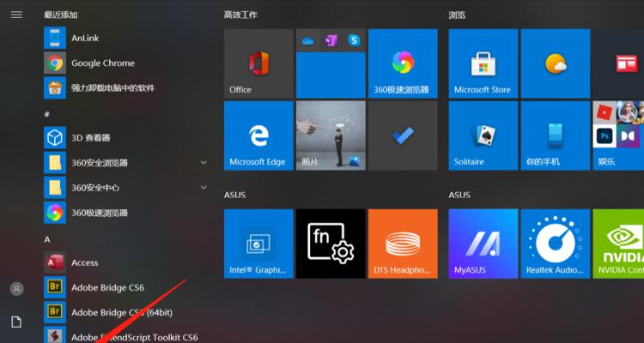Viewport: 644px width, 343px height.
Task: Open the Roblox icon in the 娱乐 folder
Action: coord(605,112)
